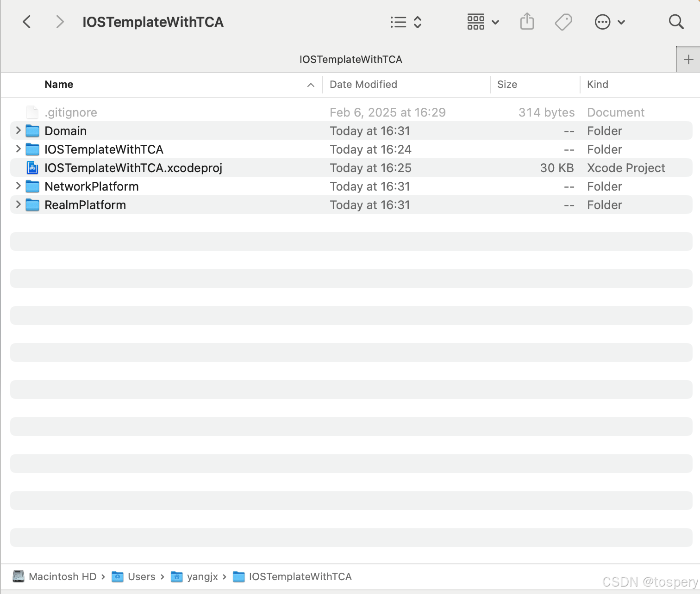Expand the Domain folder disclosure triangle
This screenshot has height=594, width=700.
(x=18, y=130)
